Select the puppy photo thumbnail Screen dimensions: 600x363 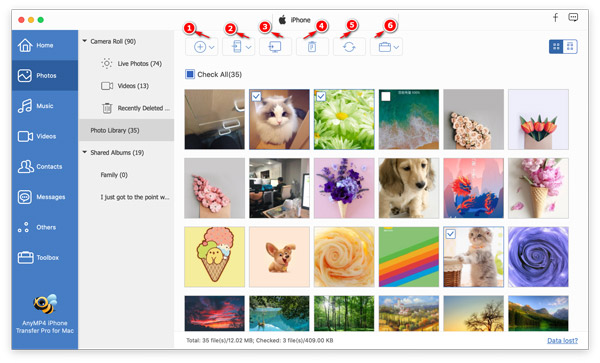tap(409, 188)
